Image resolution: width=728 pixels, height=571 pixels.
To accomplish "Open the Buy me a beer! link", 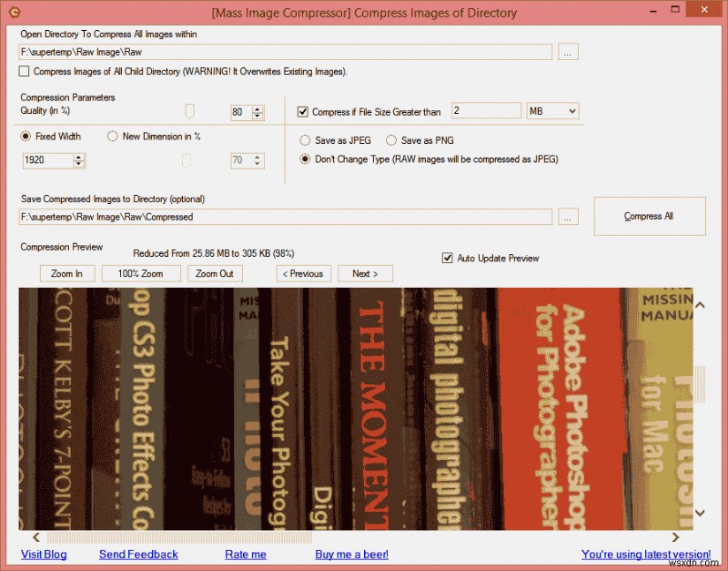I will click(351, 555).
